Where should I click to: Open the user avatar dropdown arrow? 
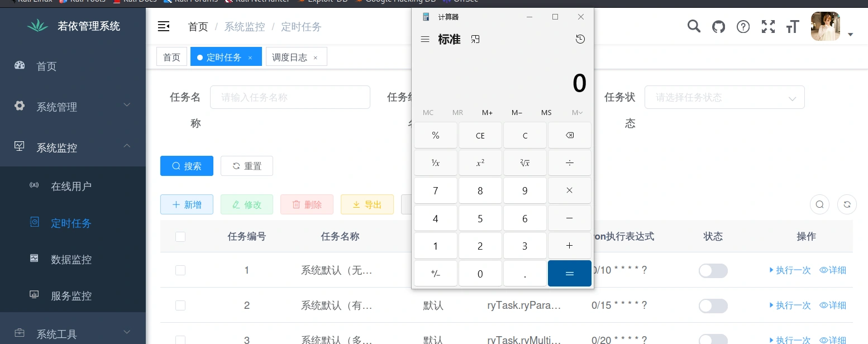pos(850,35)
